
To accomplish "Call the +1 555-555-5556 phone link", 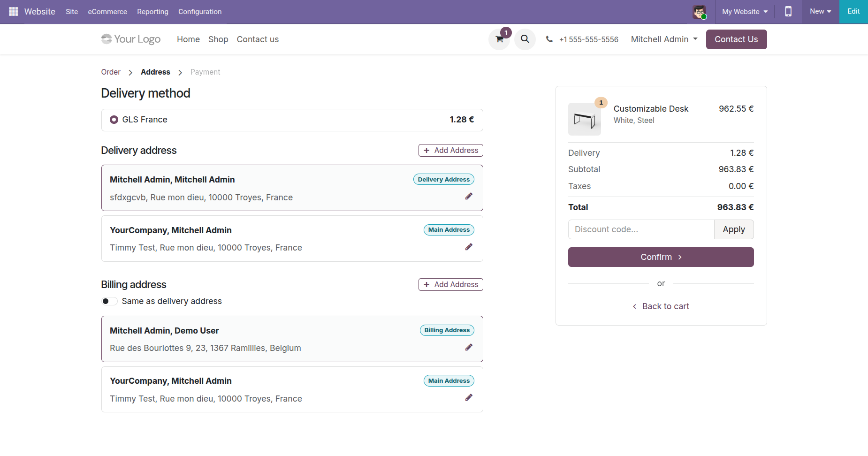I will point(589,39).
